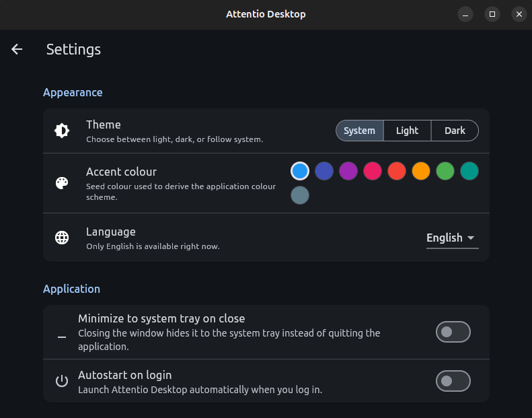Click the Settings page title
The width and height of the screenshot is (532, 418).
[x=73, y=50]
